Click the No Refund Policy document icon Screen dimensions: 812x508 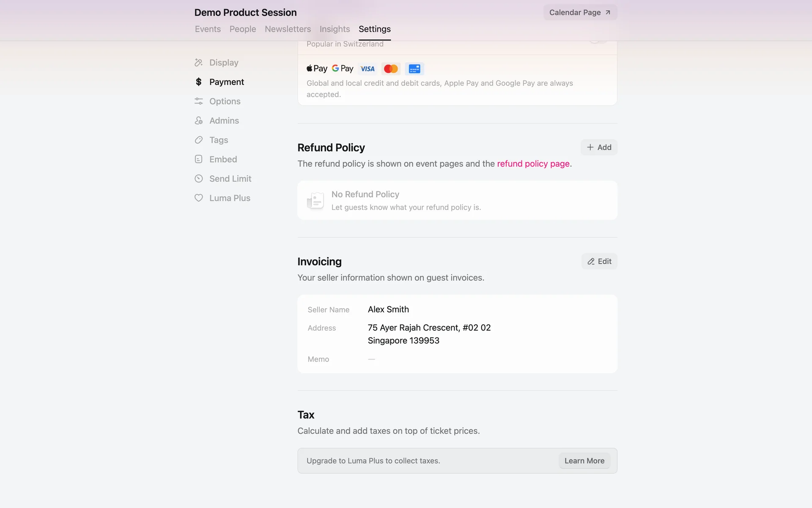(315, 200)
